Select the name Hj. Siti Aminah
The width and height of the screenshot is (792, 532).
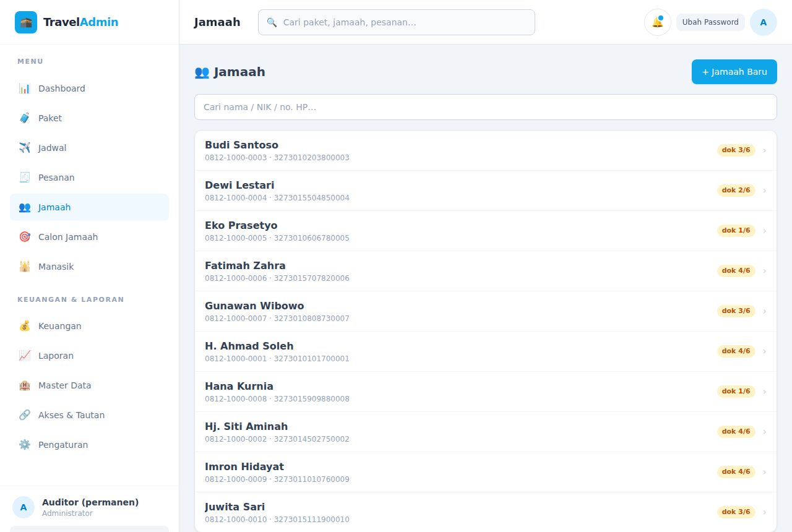[x=246, y=426]
